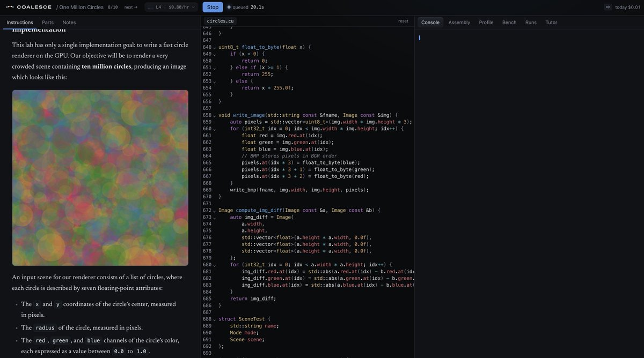Open the command palette ⌘K shortcut badge
This screenshot has width=644, height=358.
pyautogui.click(x=608, y=7)
